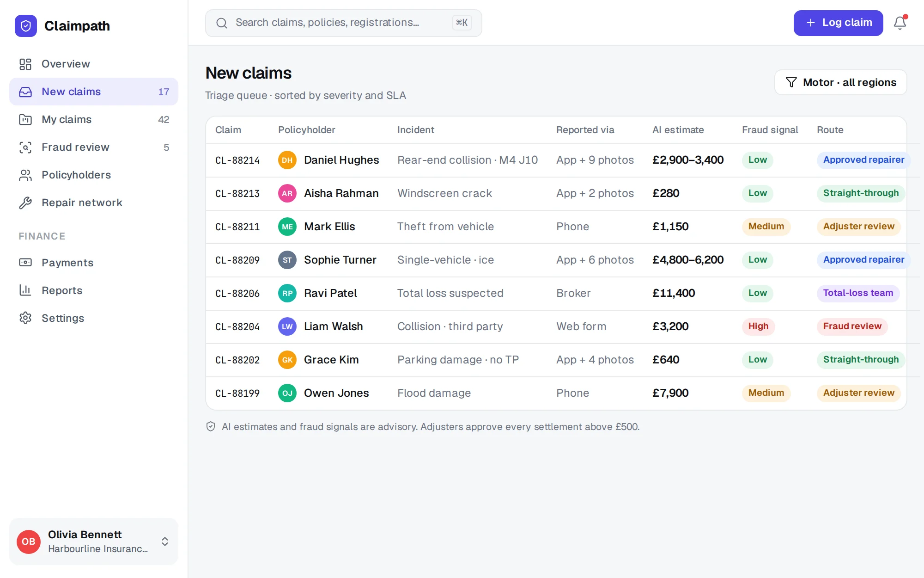
Task: Click the Total-loss team route badge
Action: (x=858, y=293)
